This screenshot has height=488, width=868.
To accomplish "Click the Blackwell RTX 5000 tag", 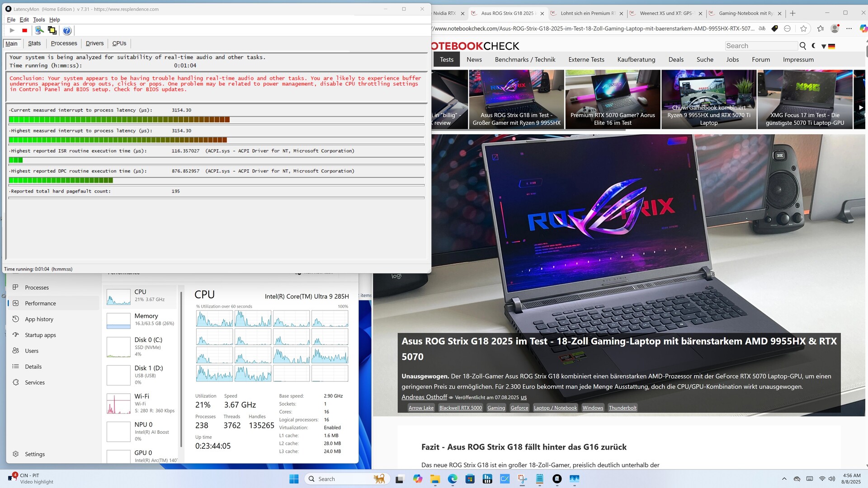I will pos(461,408).
